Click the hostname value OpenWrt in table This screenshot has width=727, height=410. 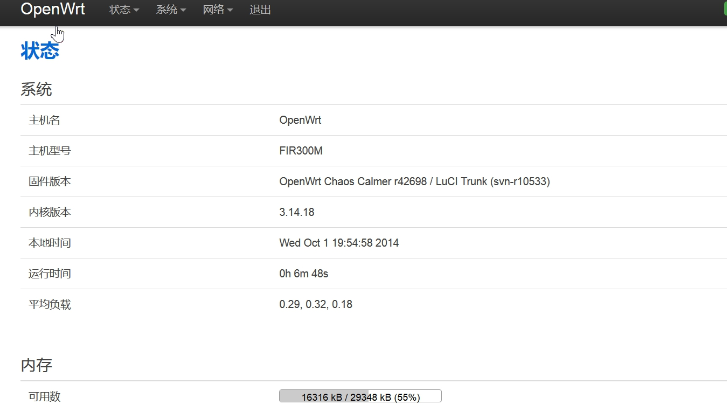pos(300,120)
